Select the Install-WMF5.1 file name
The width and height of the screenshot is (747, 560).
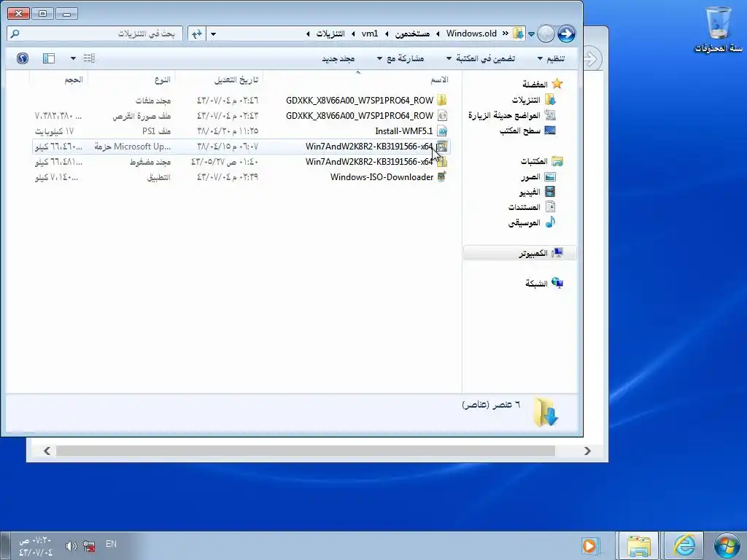coord(404,131)
